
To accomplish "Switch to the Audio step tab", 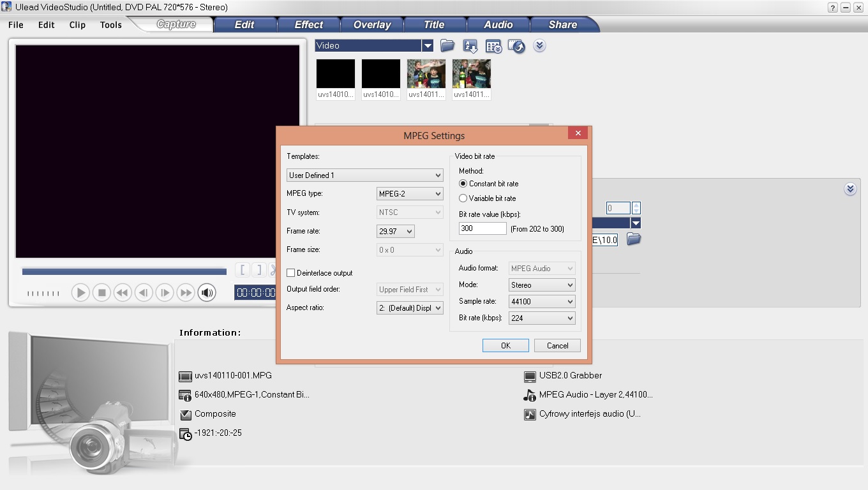I will coord(498,25).
